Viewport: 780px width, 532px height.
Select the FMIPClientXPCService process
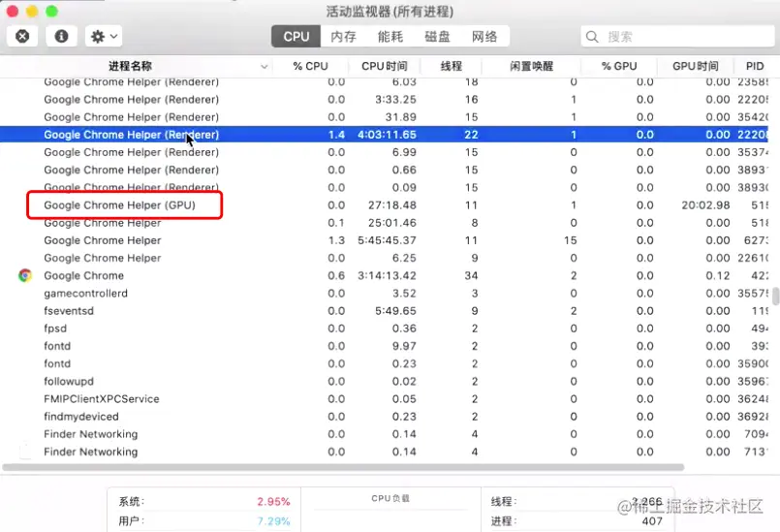(x=384, y=399)
